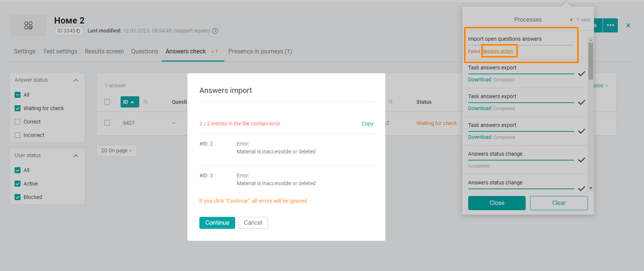
Task: Click checkmark of first Task answers export
Action: tap(582, 74)
